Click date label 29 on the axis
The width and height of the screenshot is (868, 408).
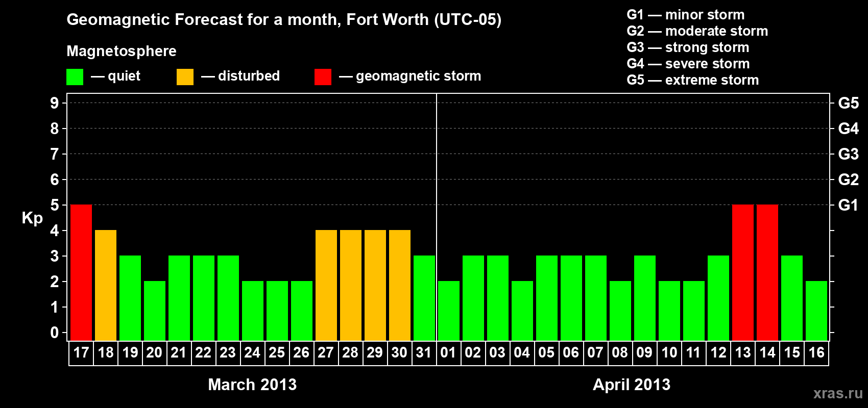(375, 352)
